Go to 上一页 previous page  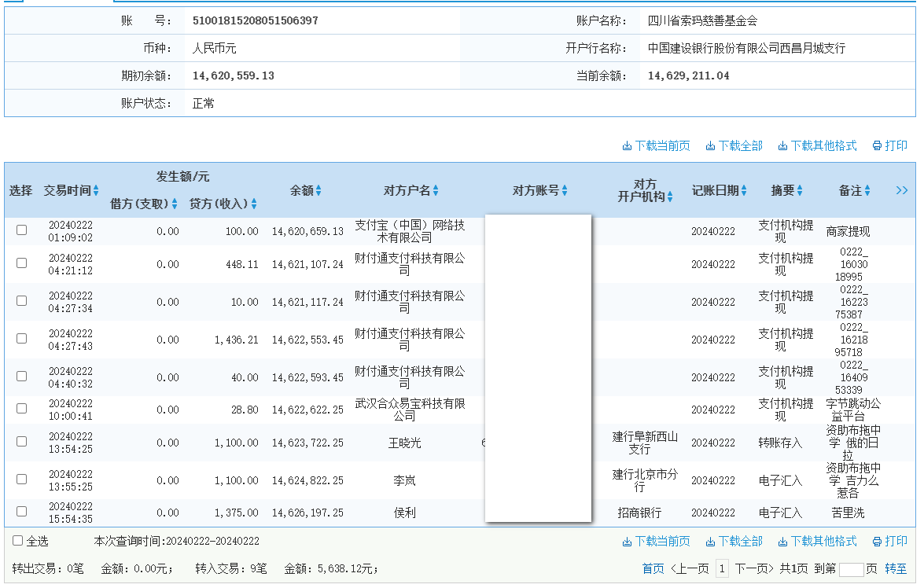690,568
